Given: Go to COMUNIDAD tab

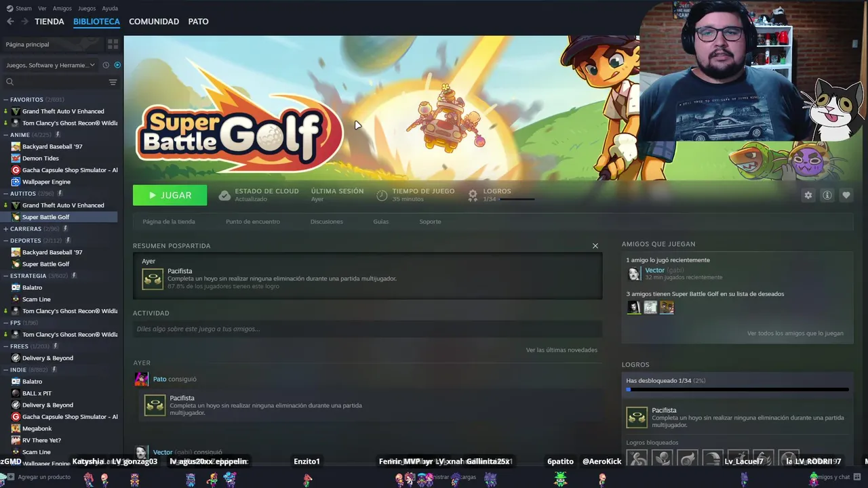Looking at the screenshot, I should 154,21.
